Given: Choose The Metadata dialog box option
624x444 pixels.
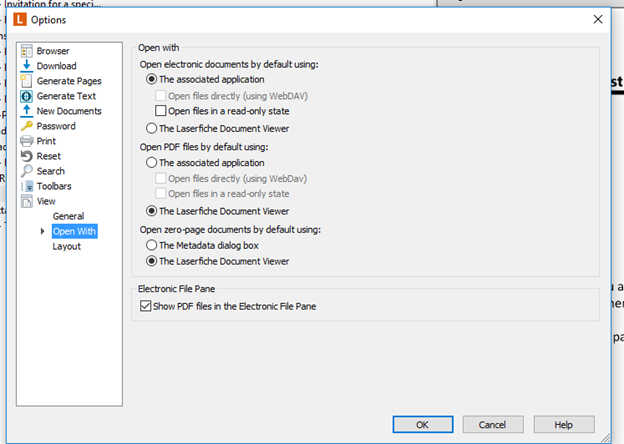Looking at the screenshot, I should [x=152, y=245].
